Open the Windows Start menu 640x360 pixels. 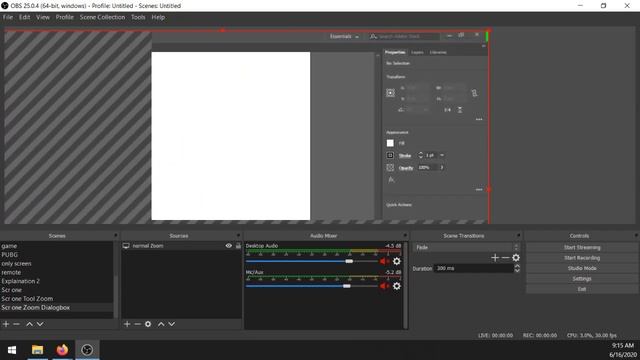[12, 350]
